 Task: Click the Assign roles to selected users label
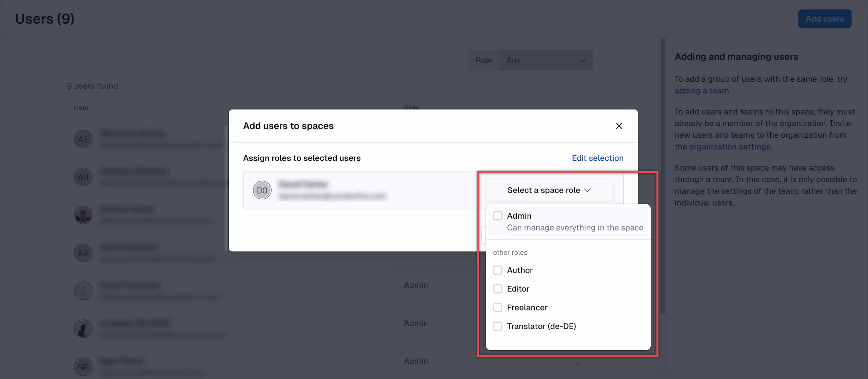coord(302,158)
